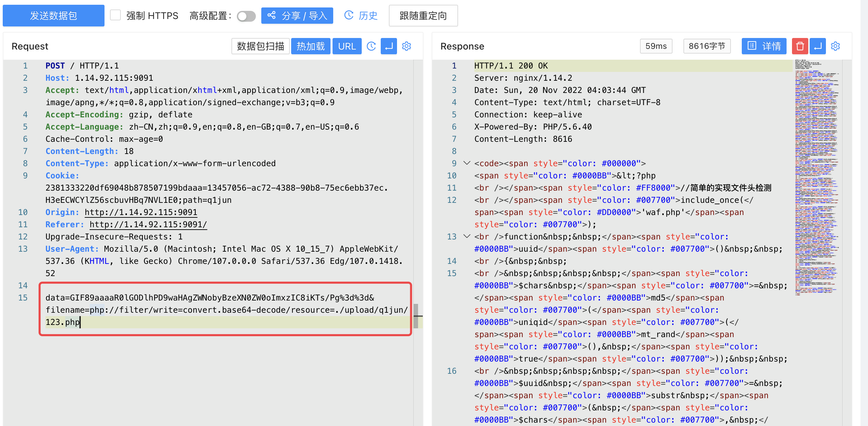
Task: Click the 详情 details button in Response
Action: [764, 46]
